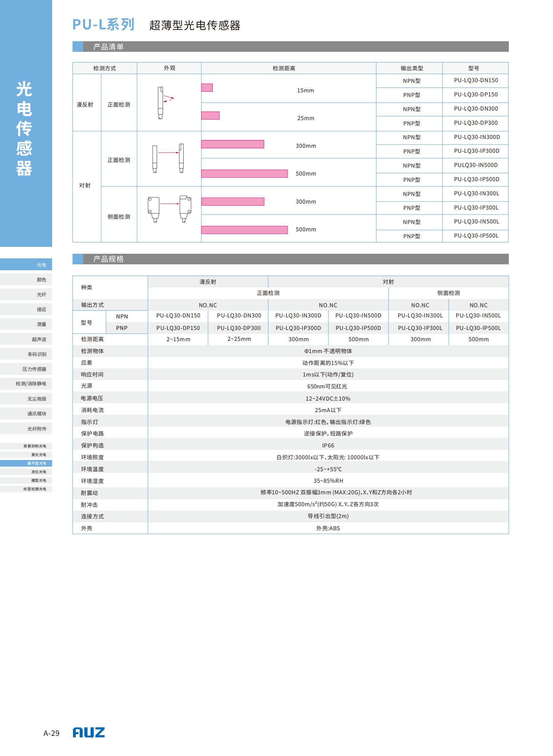Click model PU-LQ30-IP300D in the product list
Image resolution: width=553 pixels, height=756 pixels.
tap(477, 151)
